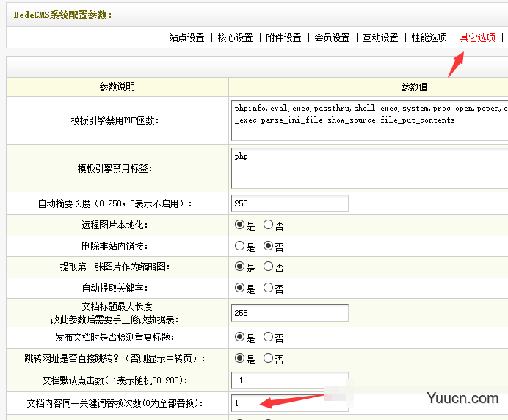Click the 模板引擎禁用标签 text area
This screenshot has height=420, width=508.
point(369,169)
